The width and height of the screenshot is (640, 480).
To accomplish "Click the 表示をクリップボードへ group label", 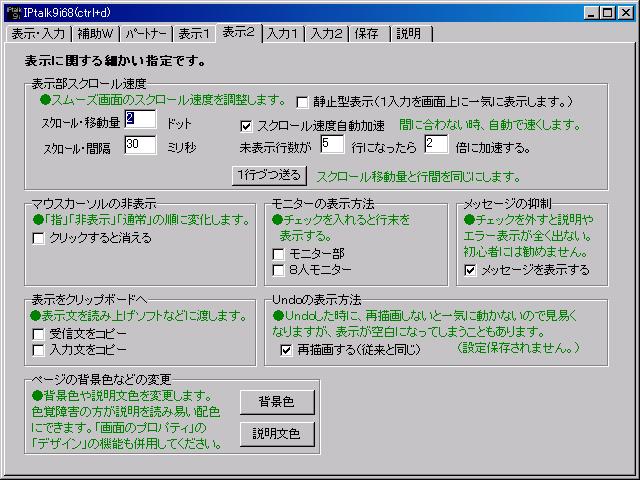I will click(x=89, y=300).
